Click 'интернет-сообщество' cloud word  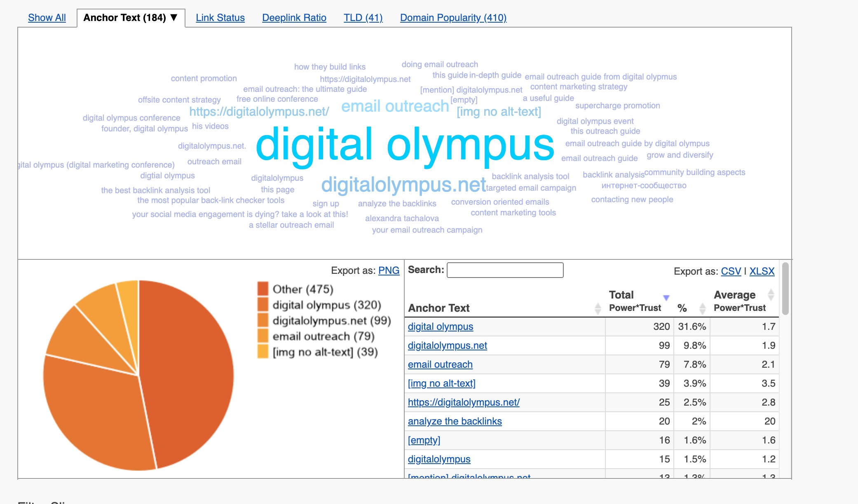pos(644,185)
